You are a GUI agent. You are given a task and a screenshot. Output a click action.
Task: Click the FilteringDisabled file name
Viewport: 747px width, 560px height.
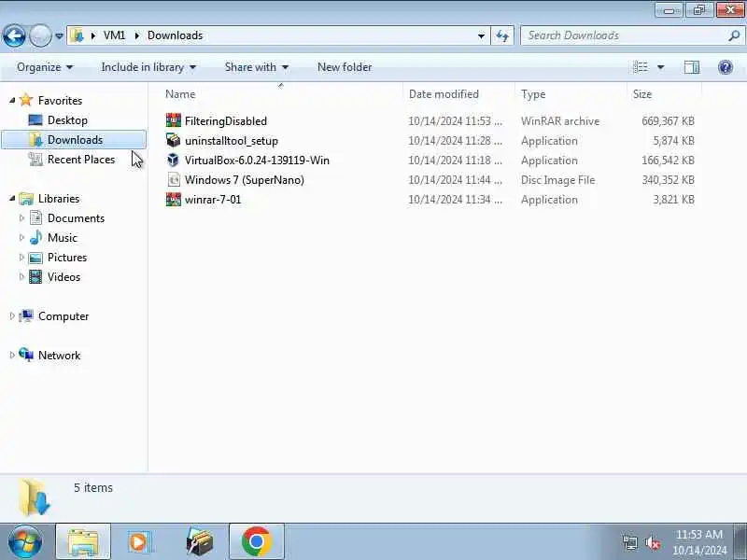point(226,121)
